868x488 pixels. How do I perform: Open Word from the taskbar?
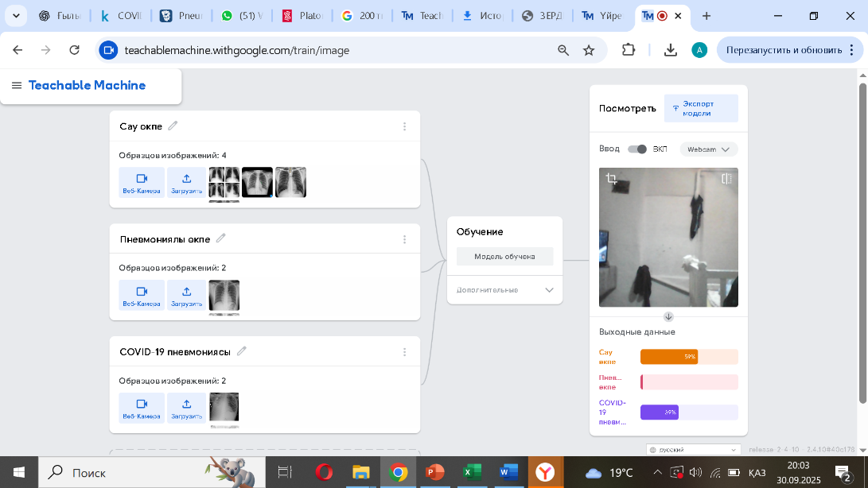click(508, 473)
